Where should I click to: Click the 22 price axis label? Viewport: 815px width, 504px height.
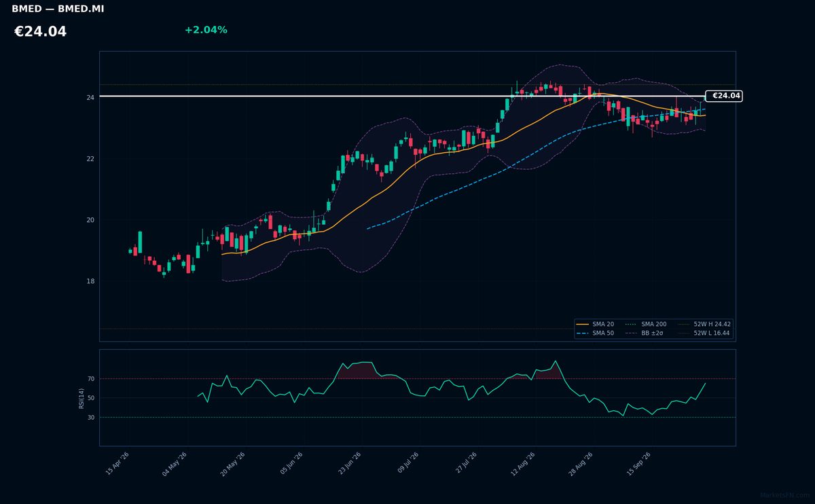[90, 159]
